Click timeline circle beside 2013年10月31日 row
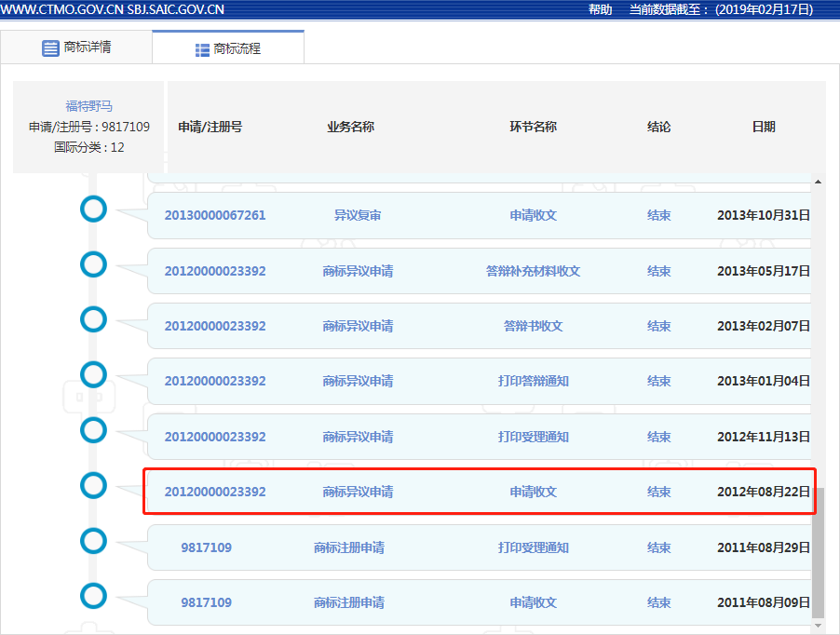The image size is (840, 635). (x=93, y=209)
